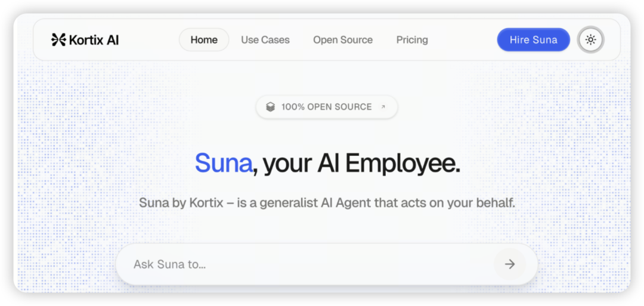The height and width of the screenshot is (306, 644).
Task: Toggle the light/dark theme sun button
Action: point(590,40)
